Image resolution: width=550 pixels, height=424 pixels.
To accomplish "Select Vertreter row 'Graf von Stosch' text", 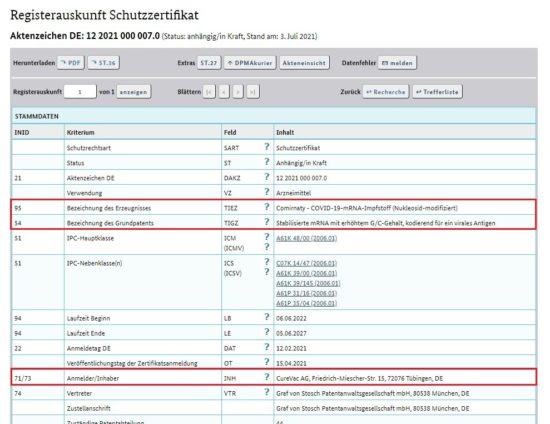I will [373, 393].
